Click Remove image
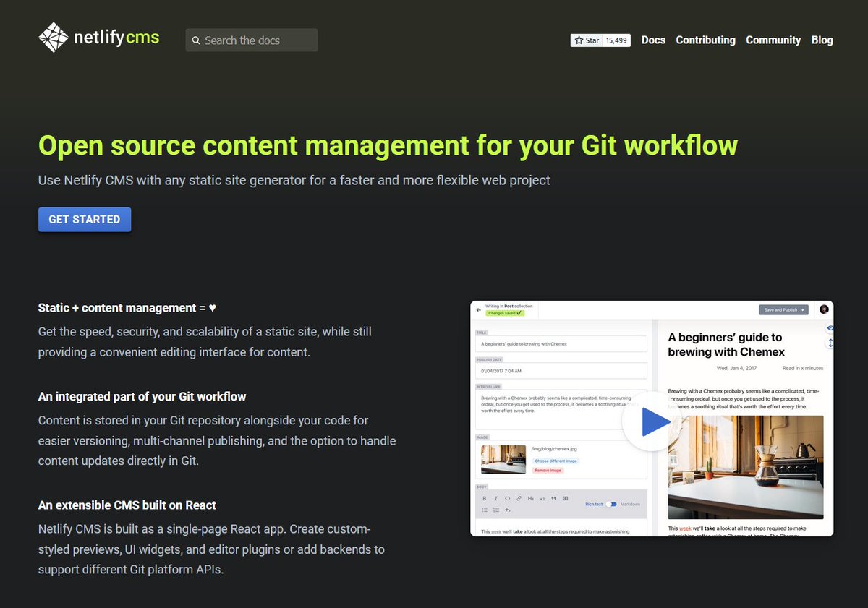 coord(548,471)
